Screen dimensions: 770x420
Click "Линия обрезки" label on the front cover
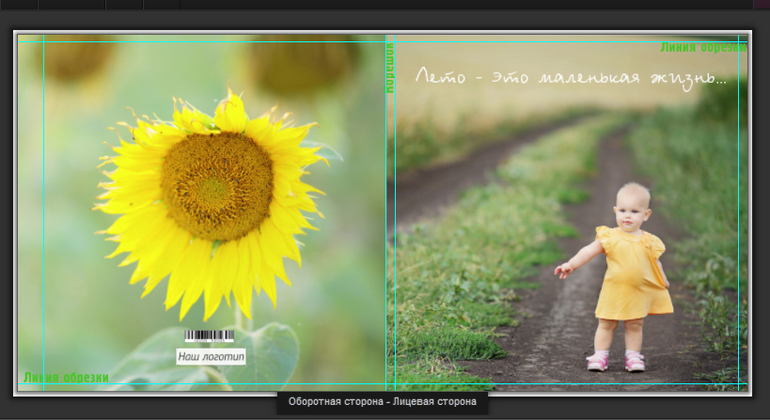pos(703,47)
